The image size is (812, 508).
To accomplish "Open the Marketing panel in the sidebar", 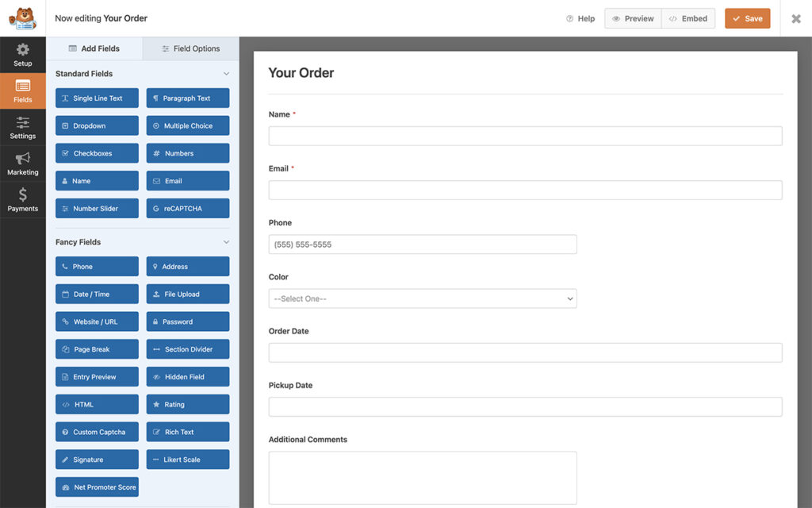I will (22, 163).
